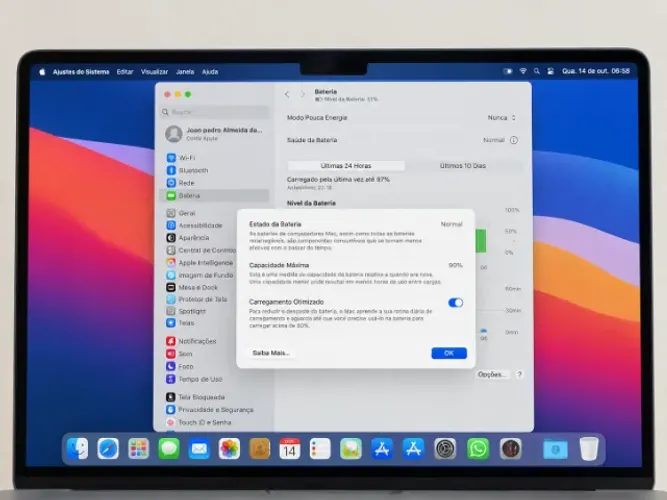This screenshot has height=500, width=667.
Task: Open the Trash in the Dock
Action: click(x=589, y=449)
